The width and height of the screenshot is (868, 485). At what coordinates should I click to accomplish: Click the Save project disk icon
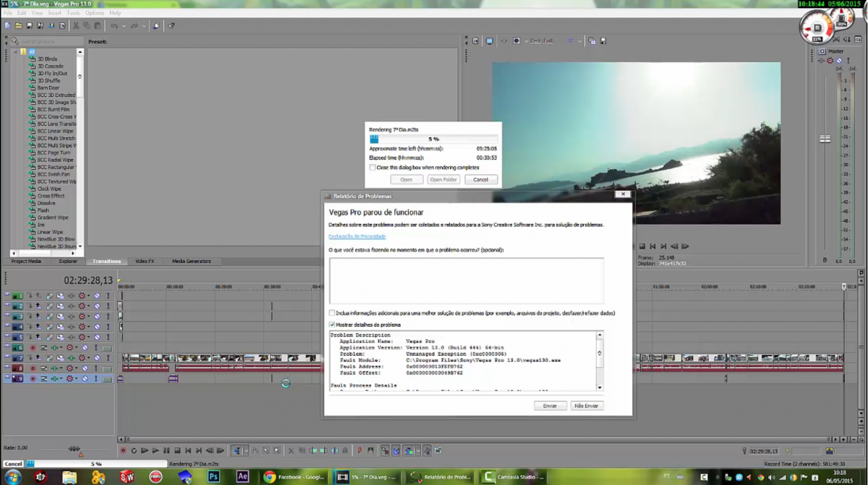(30, 26)
